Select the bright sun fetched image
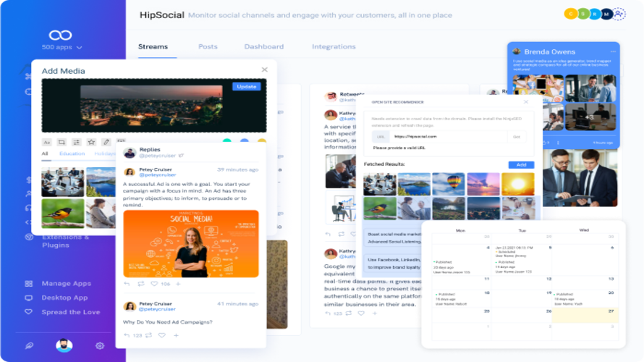The height and width of the screenshot is (362, 644). coord(518,184)
